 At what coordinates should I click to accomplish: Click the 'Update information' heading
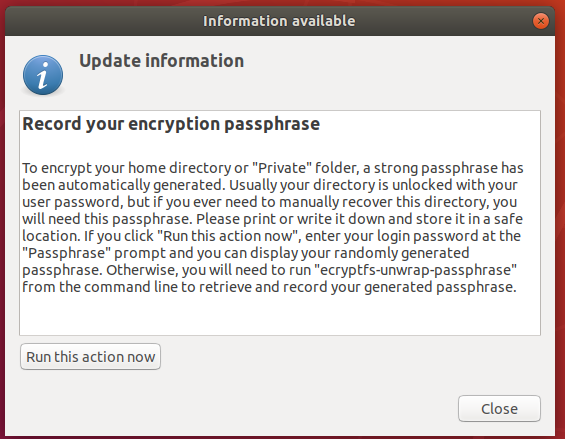pyautogui.click(x=161, y=61)
